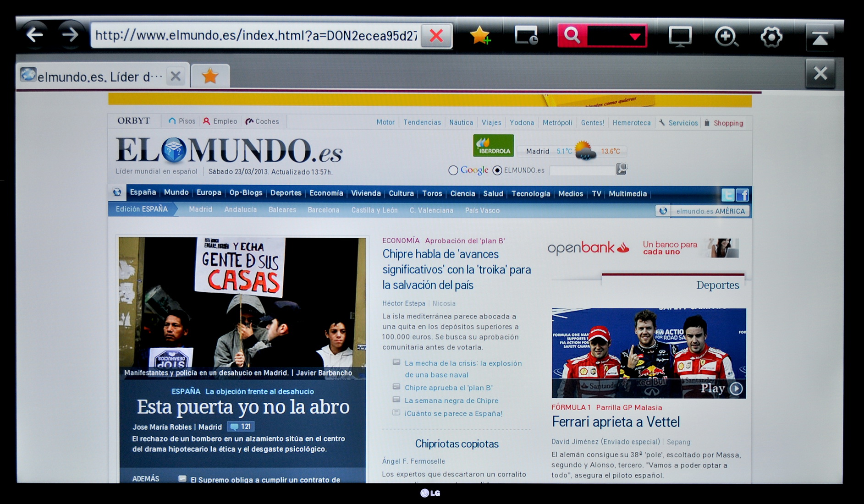Open the Economía navigation section
The width and height of the screenshot is (864, 504).
326,193
